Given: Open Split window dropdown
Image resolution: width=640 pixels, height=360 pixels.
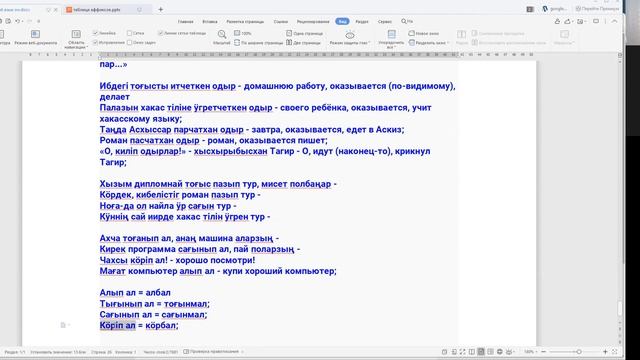Looking at the screenshot, I should tap(429, 42).
